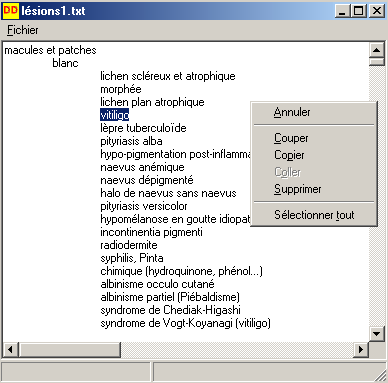This screenshot has height=383, width=388.
Task: Click the DD application icon in title bar
Action: (10, 11)
